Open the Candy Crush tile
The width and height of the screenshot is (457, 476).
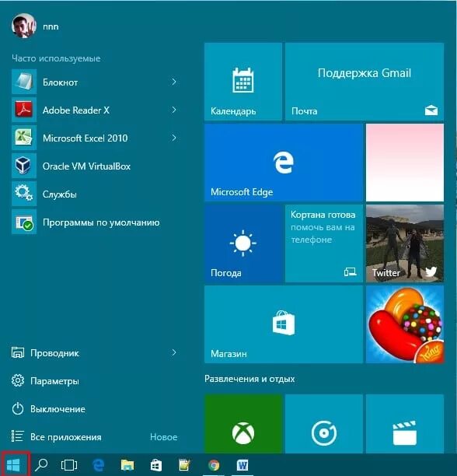(405, 324)
